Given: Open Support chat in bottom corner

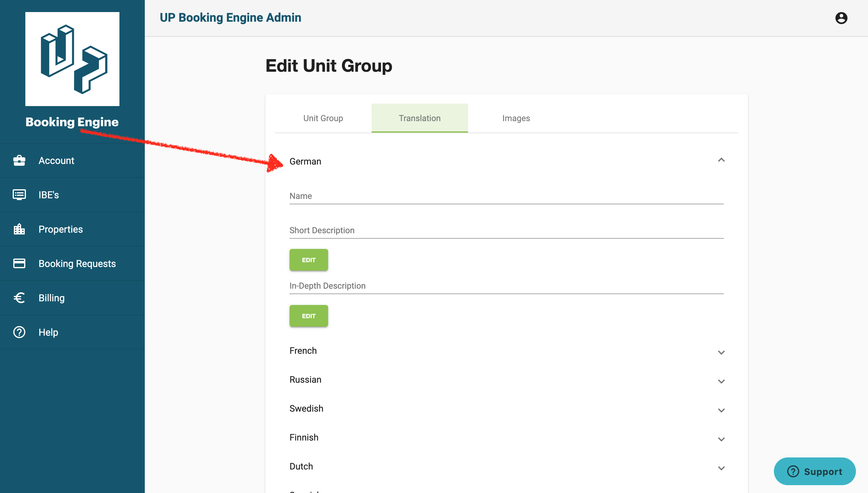Looking at the screenshot, I should point(815,471).
